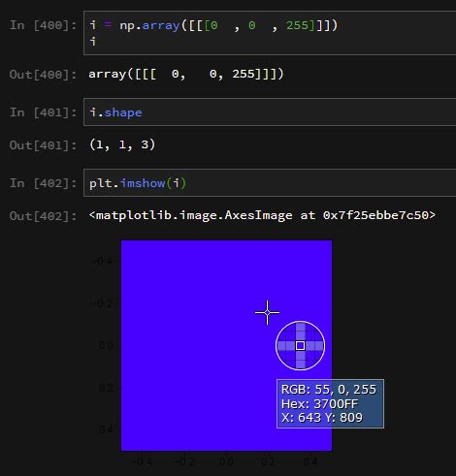456x476 pixels.
Task: Click Out[400] prompt label
Action: point(44,75)
